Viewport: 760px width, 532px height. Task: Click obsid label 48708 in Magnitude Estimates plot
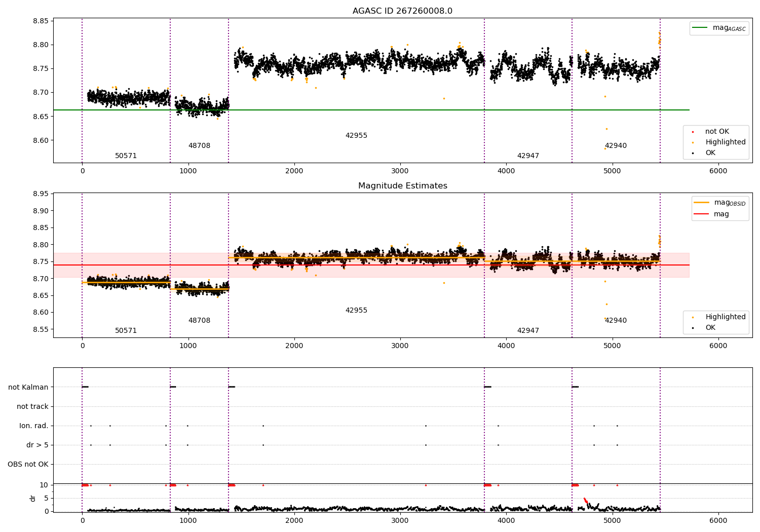pos(199,321)
